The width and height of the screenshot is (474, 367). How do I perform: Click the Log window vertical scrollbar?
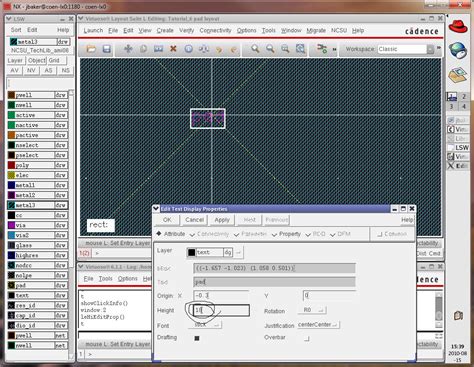[439, 309]
